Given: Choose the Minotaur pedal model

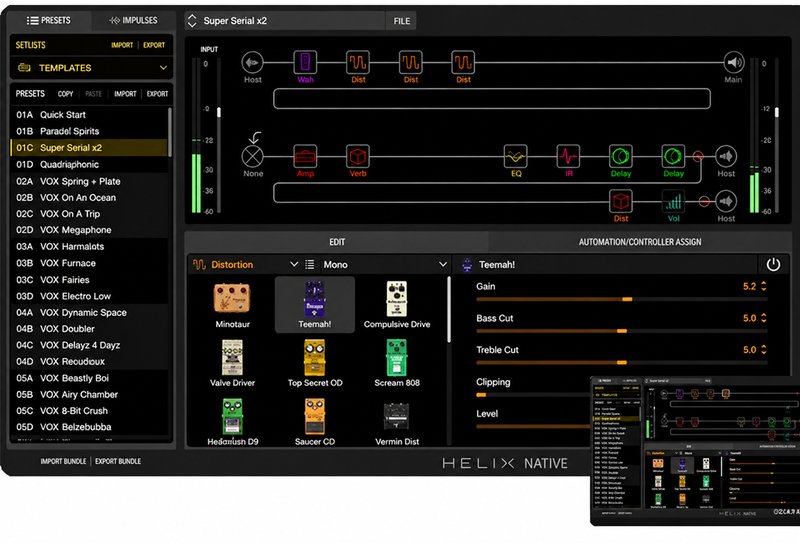Looking at the screenshot, I should pos(232,305).
